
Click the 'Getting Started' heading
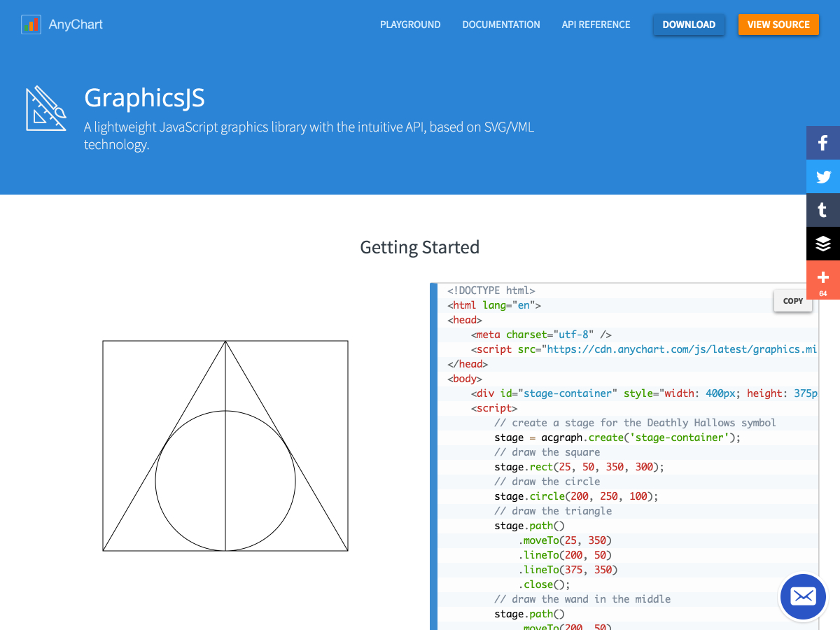coord(420,247)
